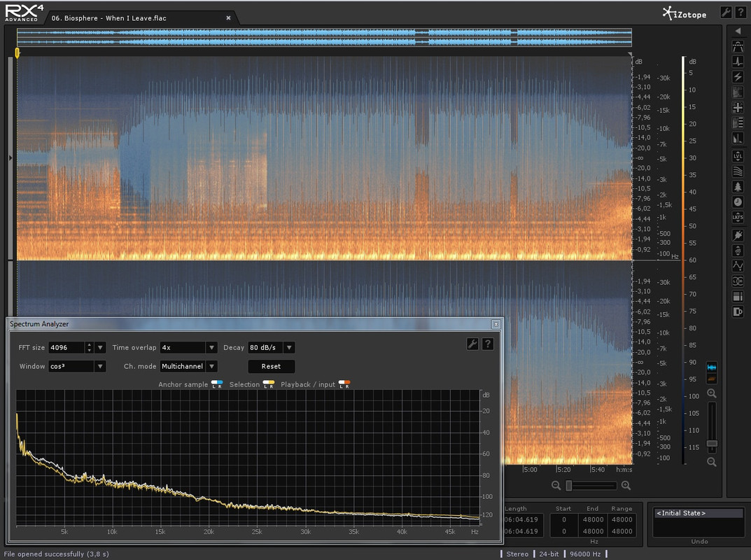Open the Spectrum Analyzer module icon in sidebar
Image resolution: width=751 pixels, height=560 pixels.
click(738, 297)
